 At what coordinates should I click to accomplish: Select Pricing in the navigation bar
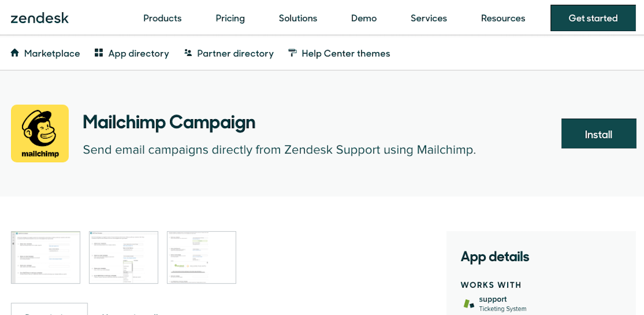point(230,18)
